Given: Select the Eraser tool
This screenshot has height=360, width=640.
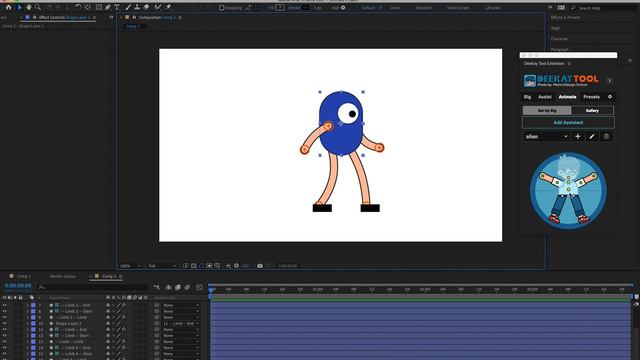Looking at the screenshot, I should 146,7.
